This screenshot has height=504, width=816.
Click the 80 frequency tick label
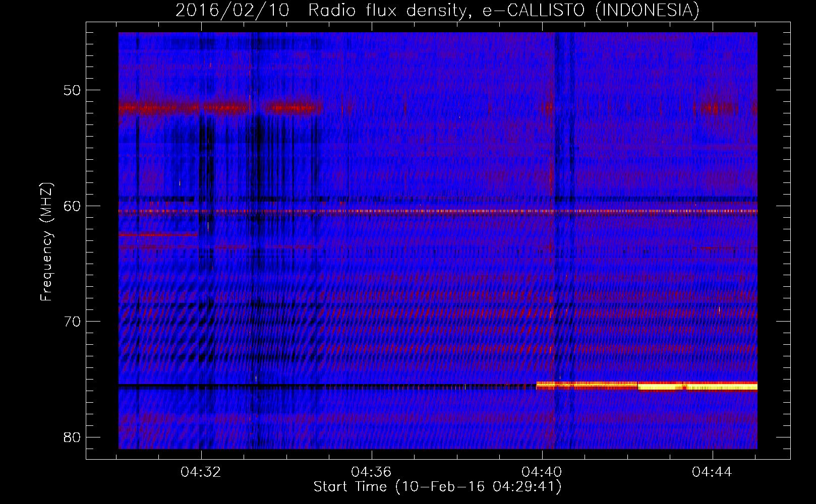[72, 437]
